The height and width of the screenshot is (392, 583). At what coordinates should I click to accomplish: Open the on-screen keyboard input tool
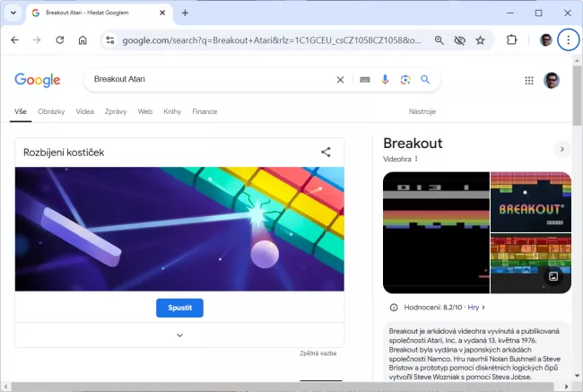coord(365,80)
